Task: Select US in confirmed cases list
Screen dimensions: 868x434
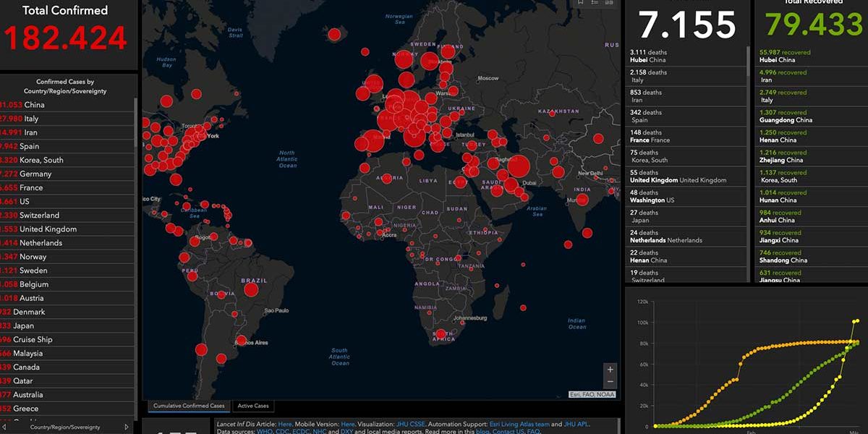Action: (67, 201)
